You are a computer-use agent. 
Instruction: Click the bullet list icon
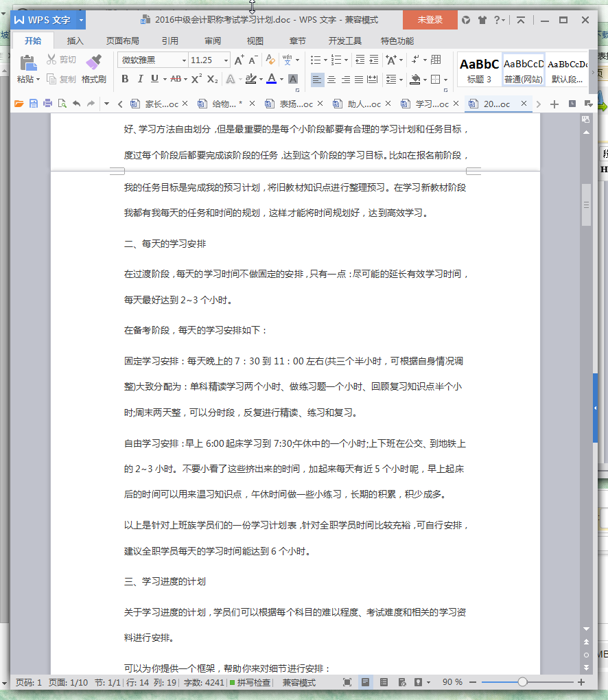click(x=316, y=60)
